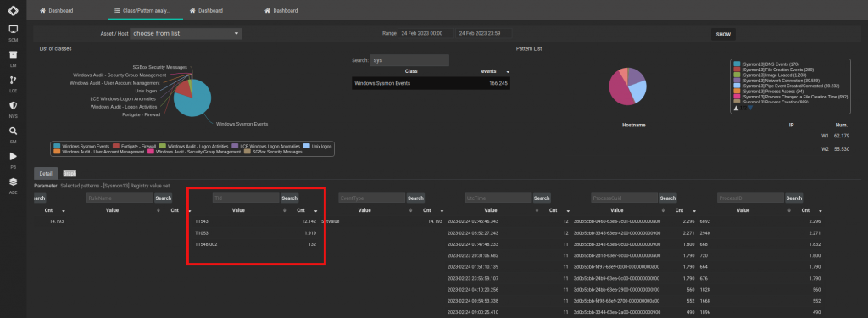
Task: Click Search button next to EventType
Action: pyautogui.click(x=415, y=198)
